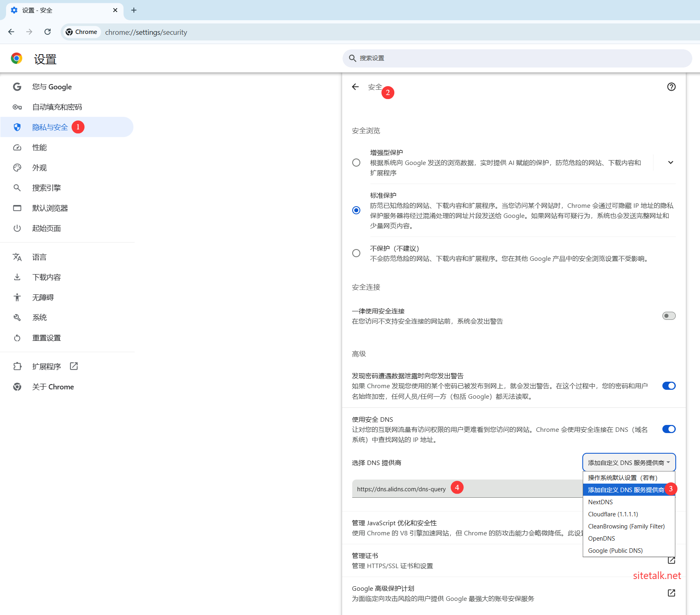The height and width of the screenshot is (615, 700).
Task: Open a new tab with the plus icon
Action: point(134,10)
